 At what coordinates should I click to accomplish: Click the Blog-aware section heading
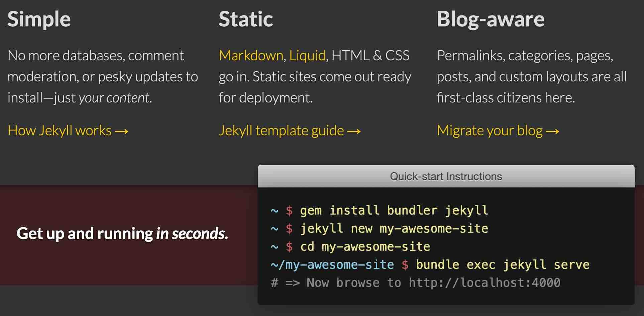tap(491, 19)
